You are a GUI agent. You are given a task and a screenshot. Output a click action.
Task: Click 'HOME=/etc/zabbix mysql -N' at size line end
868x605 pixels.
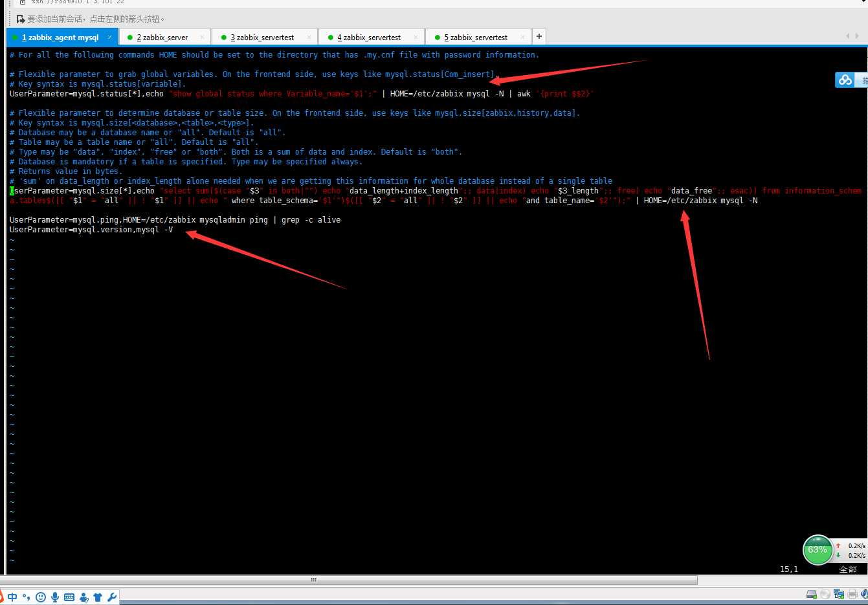[700, 201]
